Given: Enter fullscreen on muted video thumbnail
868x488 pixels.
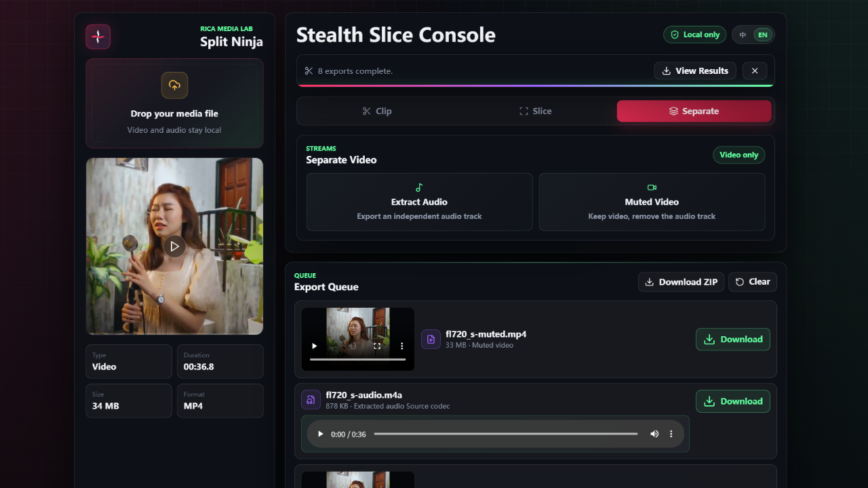Looking at the screenshot, I should pos(377,346).
